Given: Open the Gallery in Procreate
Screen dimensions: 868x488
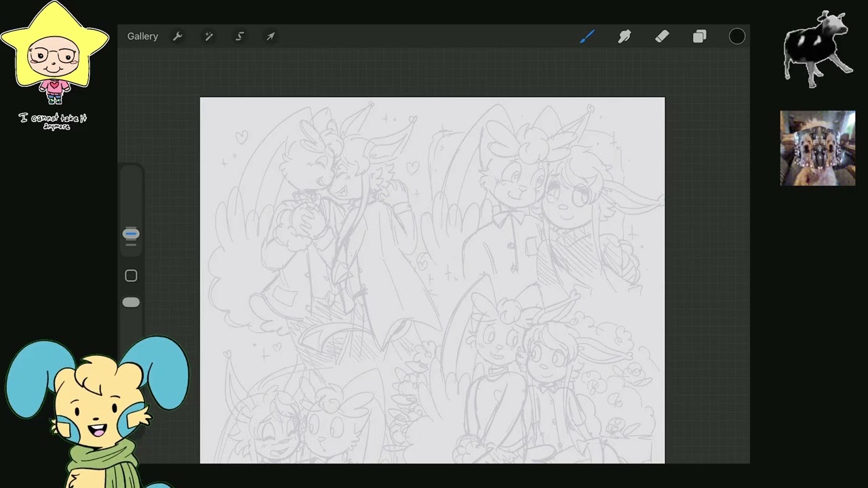Looking at the screenshot, I should coord(142,37).
